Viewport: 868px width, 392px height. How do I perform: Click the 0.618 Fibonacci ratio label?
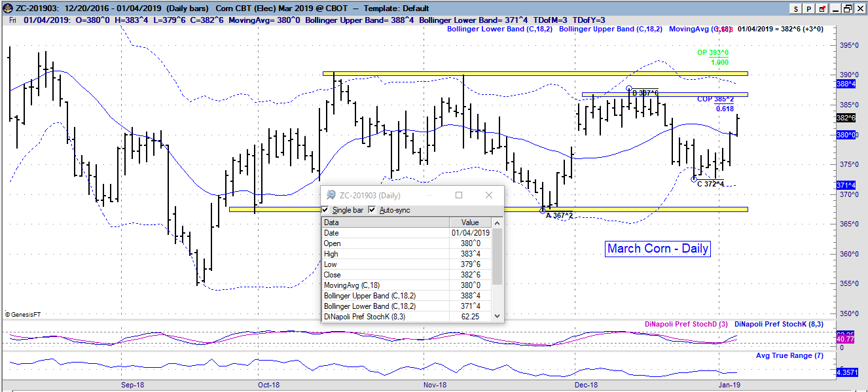(x=725, y=109)
